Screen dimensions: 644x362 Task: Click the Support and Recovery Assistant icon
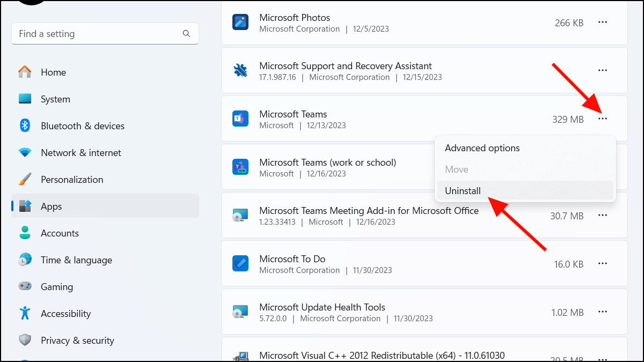click(240, 70)
